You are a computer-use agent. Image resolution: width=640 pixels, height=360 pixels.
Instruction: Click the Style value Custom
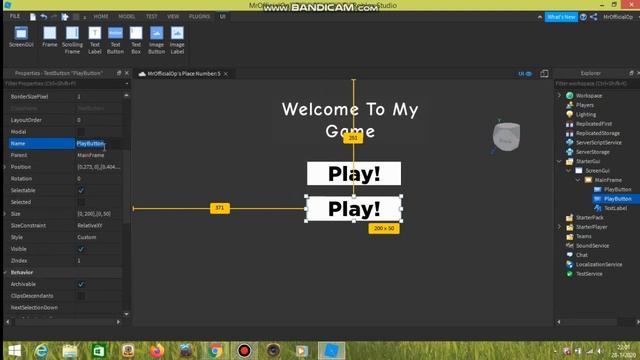click(x=87, y=237)
